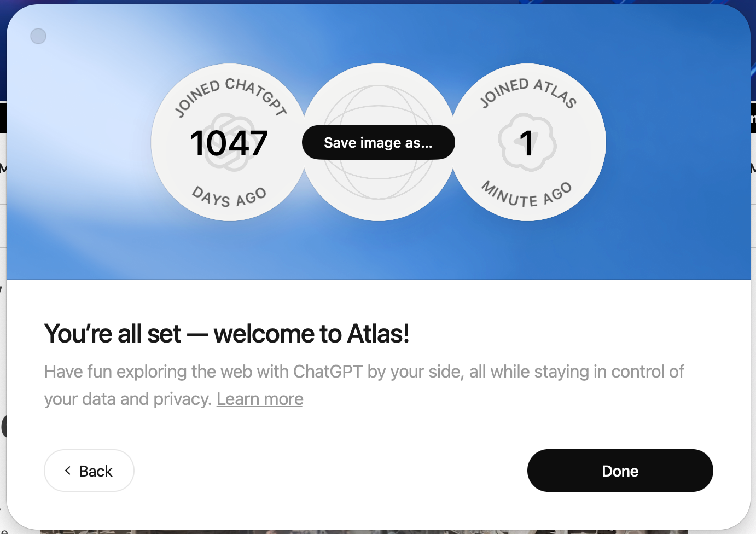Click the blue gradient banner below the badges

tap(378, 252)
